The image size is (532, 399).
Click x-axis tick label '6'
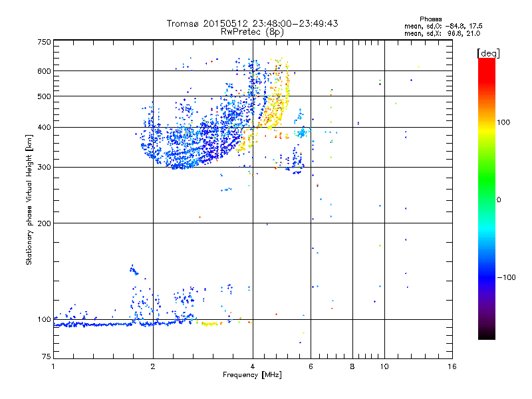[311, 366]
